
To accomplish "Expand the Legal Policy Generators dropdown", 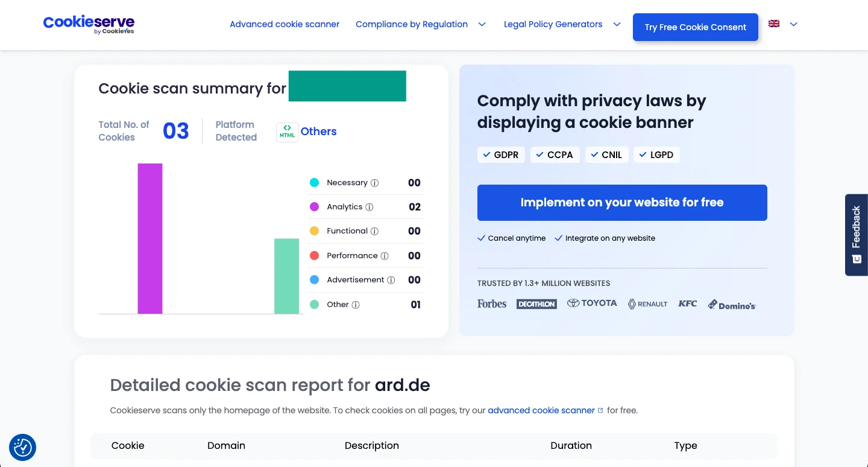I will (562, 24).
